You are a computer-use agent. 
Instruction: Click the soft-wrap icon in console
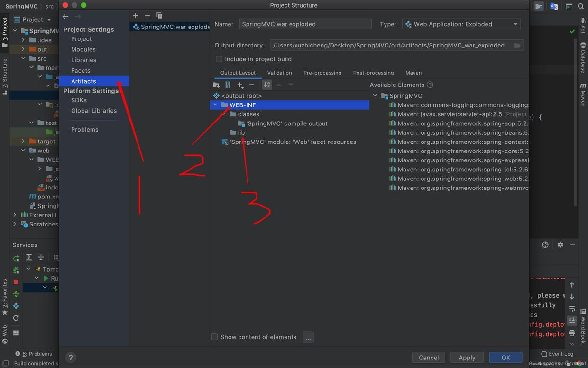[572, 309]
